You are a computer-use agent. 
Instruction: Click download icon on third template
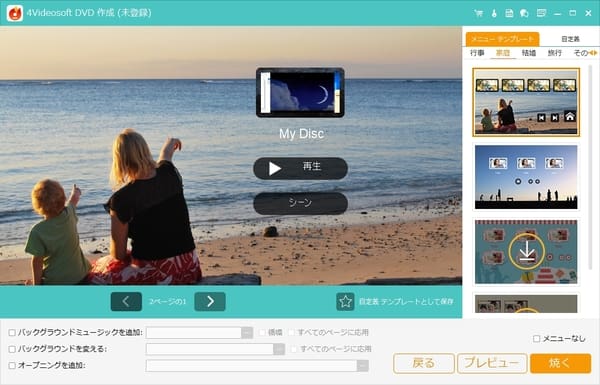coord(527,251)
